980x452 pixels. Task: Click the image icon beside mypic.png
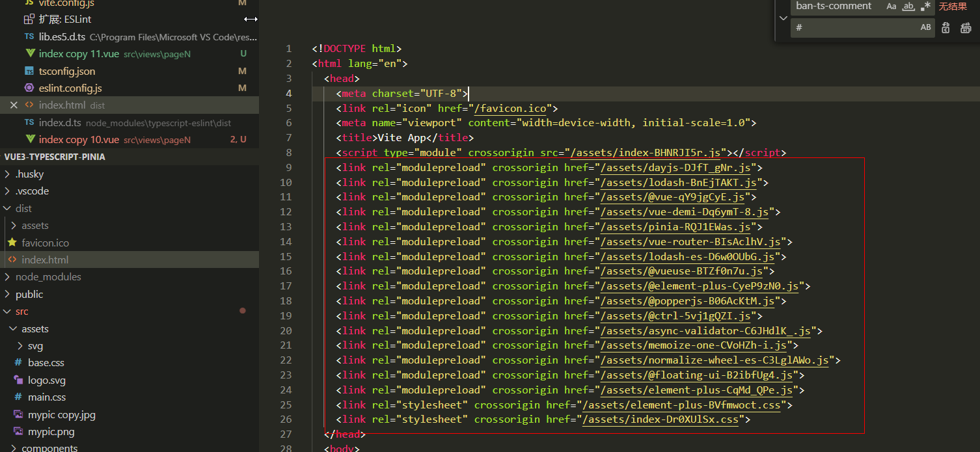tap(18, 431)
